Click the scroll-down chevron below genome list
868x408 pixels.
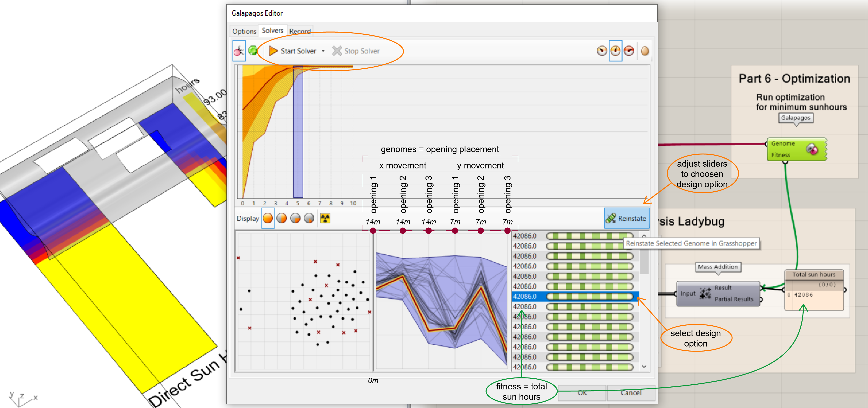click(645, 367)
